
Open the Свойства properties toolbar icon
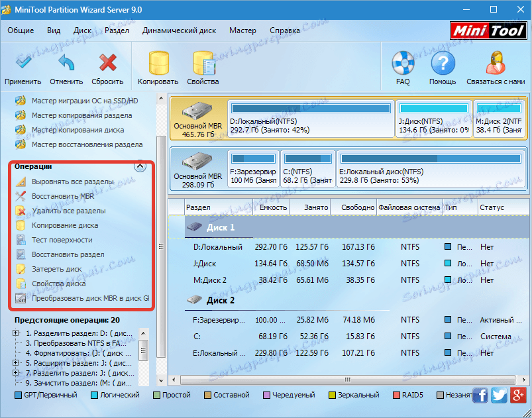pyautogui.click(x=204, y=63)
